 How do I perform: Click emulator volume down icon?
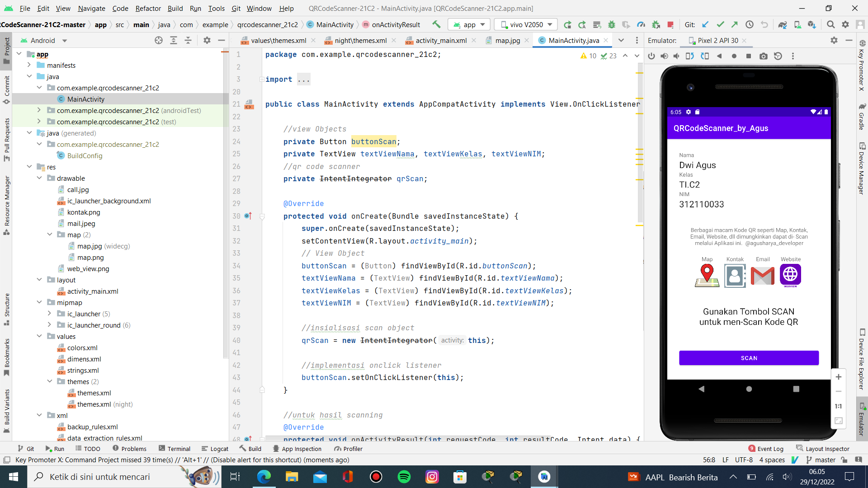pos(676,56)
